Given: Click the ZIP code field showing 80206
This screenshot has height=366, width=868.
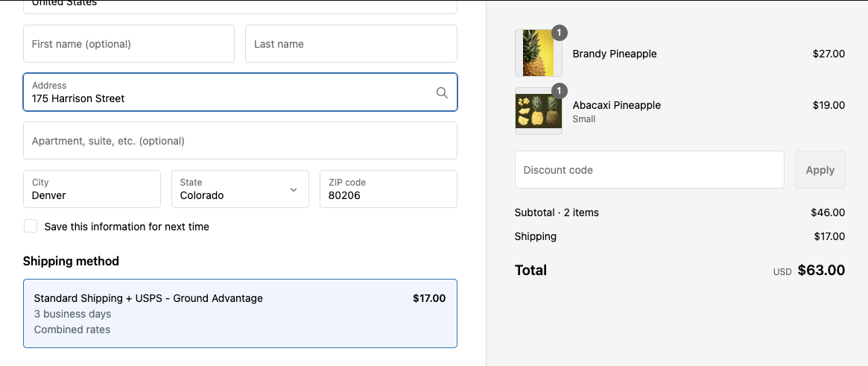Looking at the screenshot, I should (x=388, y=189).
